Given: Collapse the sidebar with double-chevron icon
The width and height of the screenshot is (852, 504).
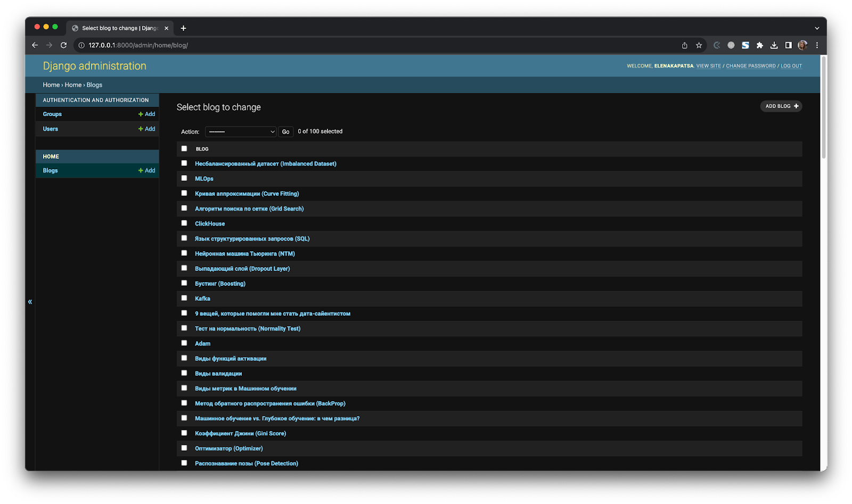Looking at the screenshot, I should [30, 302].
